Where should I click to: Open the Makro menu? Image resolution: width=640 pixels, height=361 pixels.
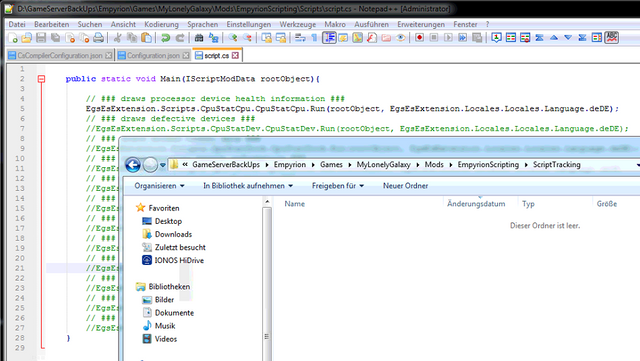point(335,25)
